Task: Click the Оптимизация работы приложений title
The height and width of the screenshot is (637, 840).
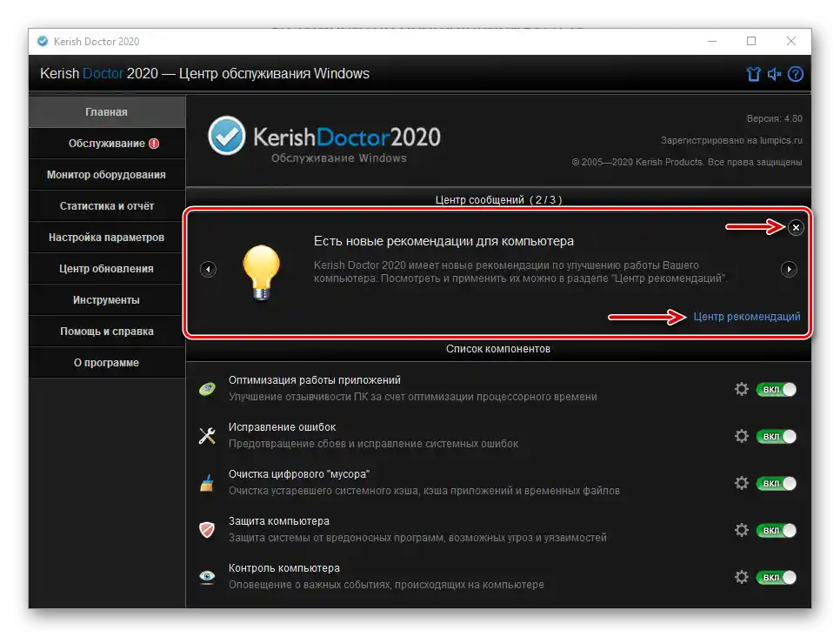Action: click(x=315, y=380)
